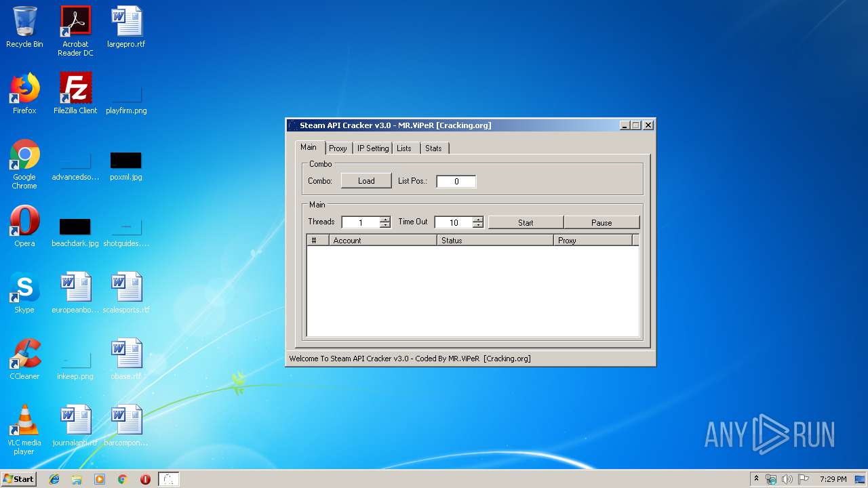Open the volume speaker tray icon
Image resolution: width=868 pixels, height=488 pixels.
(x=787, y=479)
